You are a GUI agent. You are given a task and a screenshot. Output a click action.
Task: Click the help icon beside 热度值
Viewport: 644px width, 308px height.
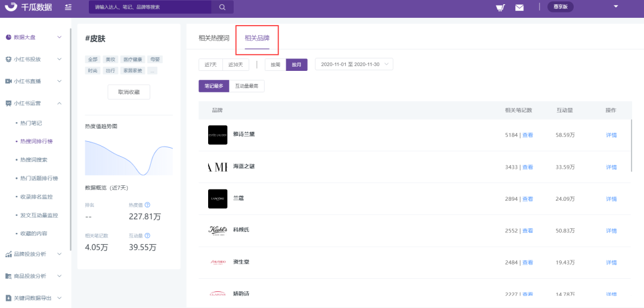click(147, 205)
